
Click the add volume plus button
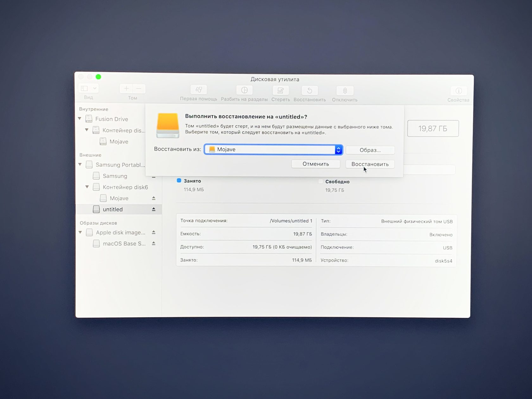(126, 88)
